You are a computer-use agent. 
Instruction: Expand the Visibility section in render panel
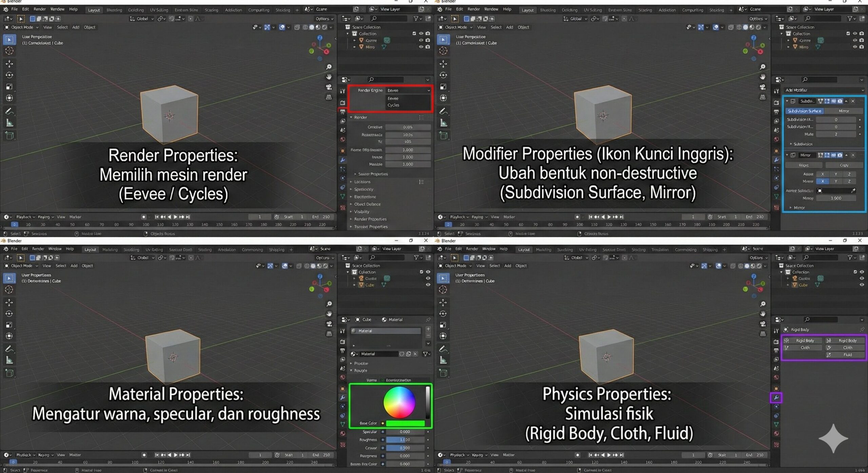click(361, 211)
